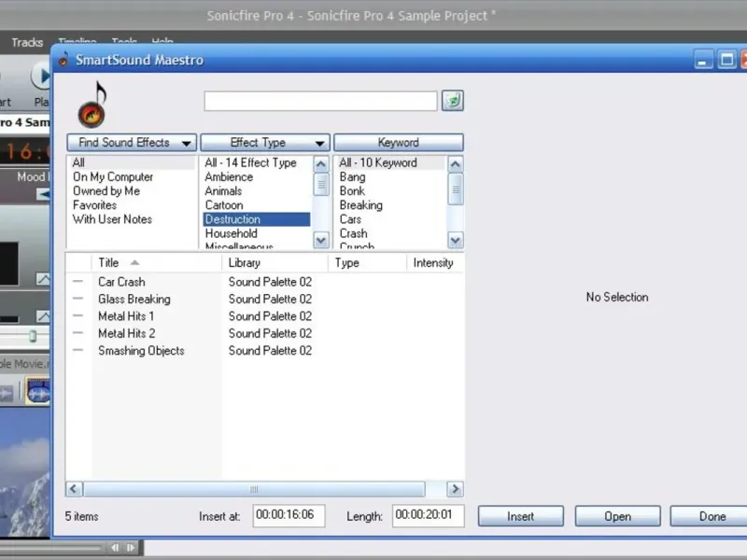Image resolution: width=747 pixels, height=560 pixels.
Task: Select the Metal Hits 2 sound effect row
Action: click(264, 333)
